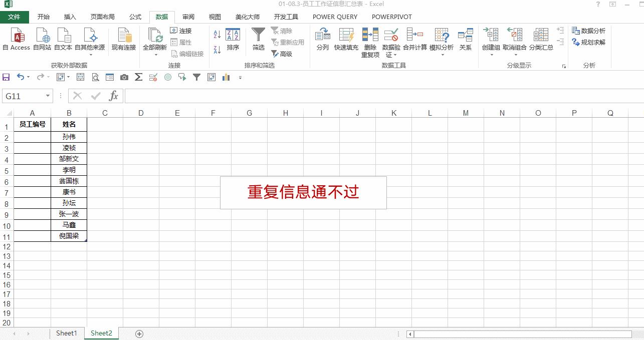Click header cell 员工编号

coord(33,125)
